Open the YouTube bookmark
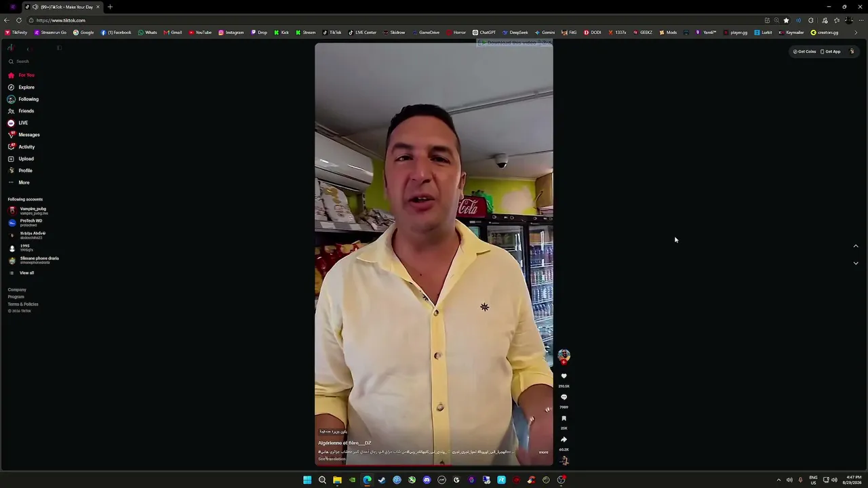868x488 pixels. click(200, 33)
